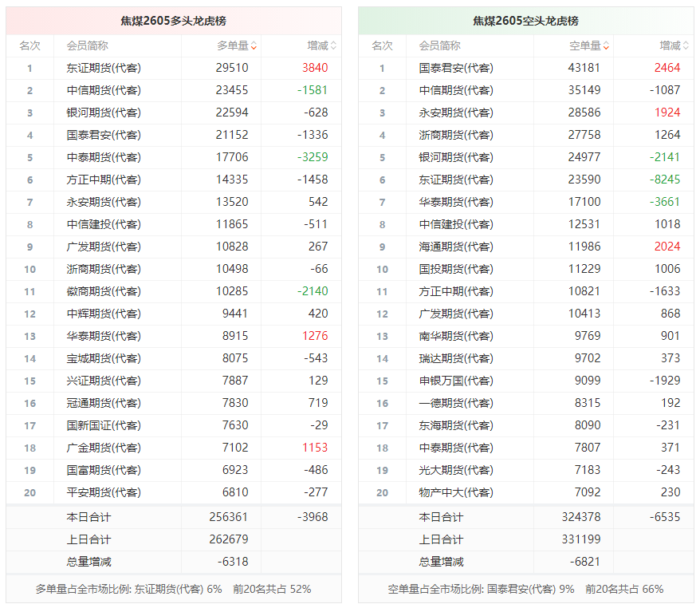700x608 pixels.
Task: Click 前20名共占 66% text
Action: (624, 589)
